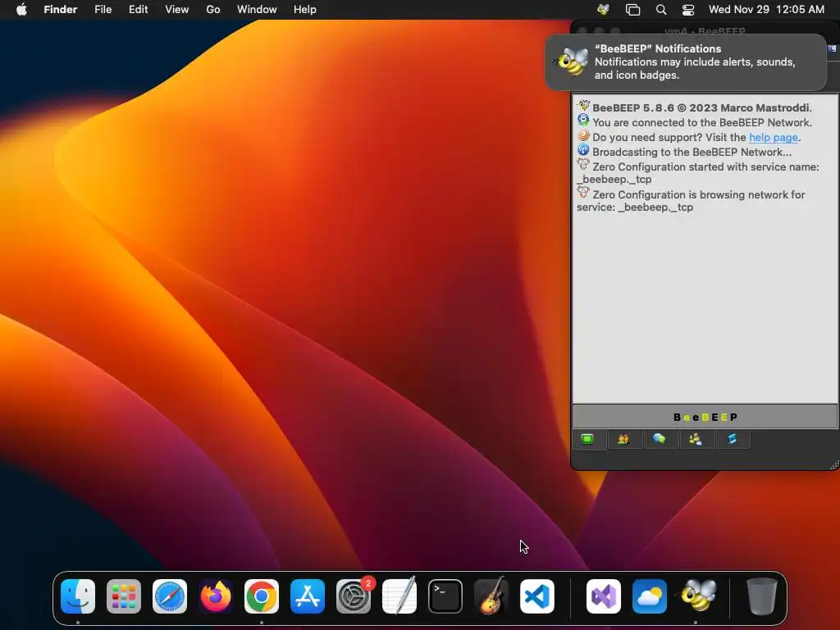Click the BeeBEEP Notifications banner
The width and height of the screenshot is (840, 630).
(686, 62)
